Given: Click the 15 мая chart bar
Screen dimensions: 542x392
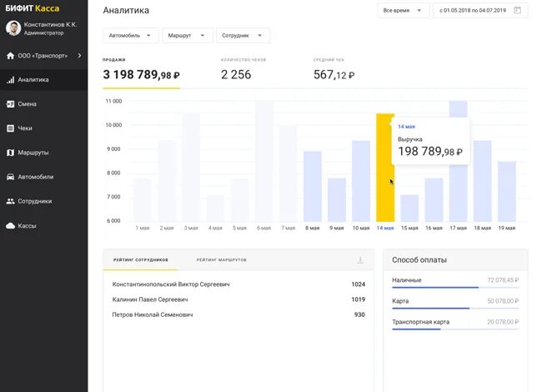Looking at the screenshot, I should [x=409, y=209].
